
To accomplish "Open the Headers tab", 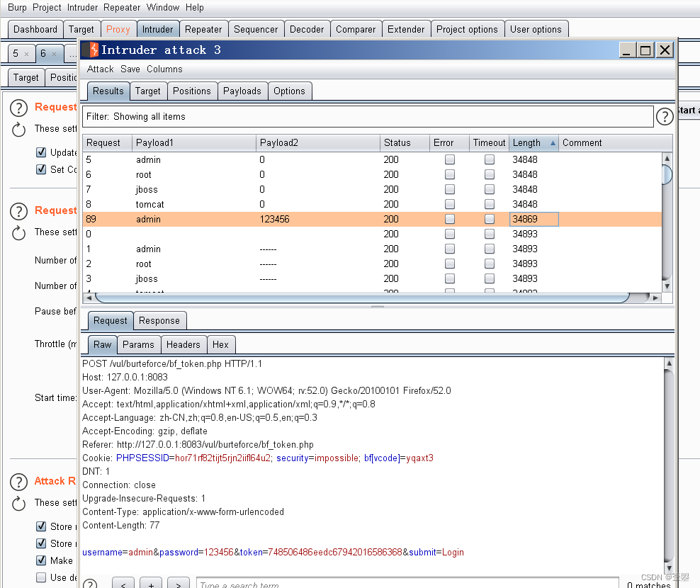I will [x=183, y=345].
